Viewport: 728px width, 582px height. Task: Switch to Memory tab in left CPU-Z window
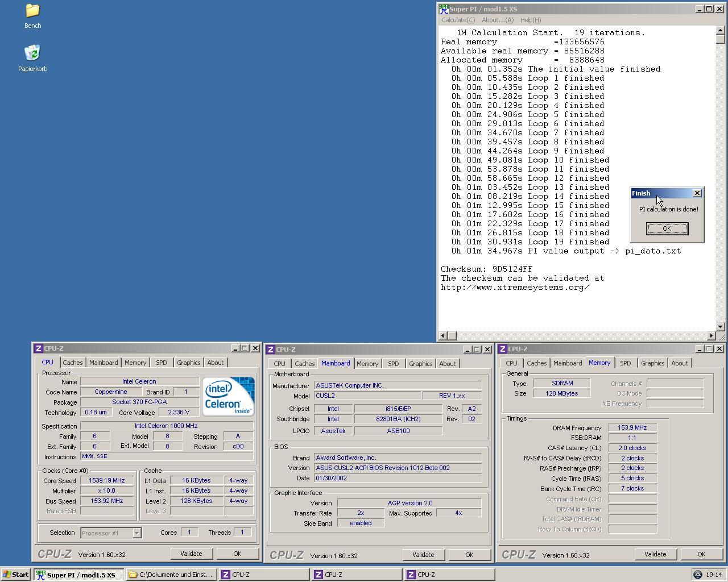point(135,363)
